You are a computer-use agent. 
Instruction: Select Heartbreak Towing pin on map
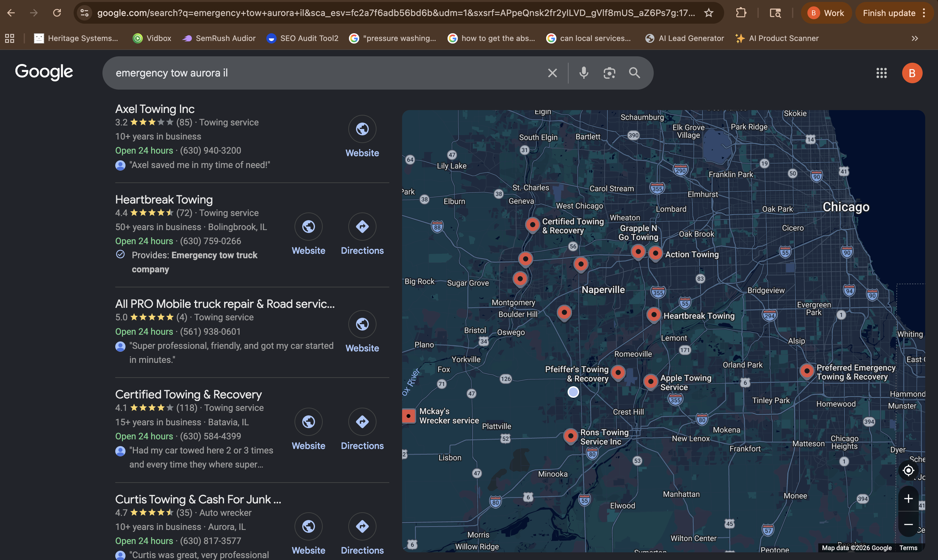[653, 315]
